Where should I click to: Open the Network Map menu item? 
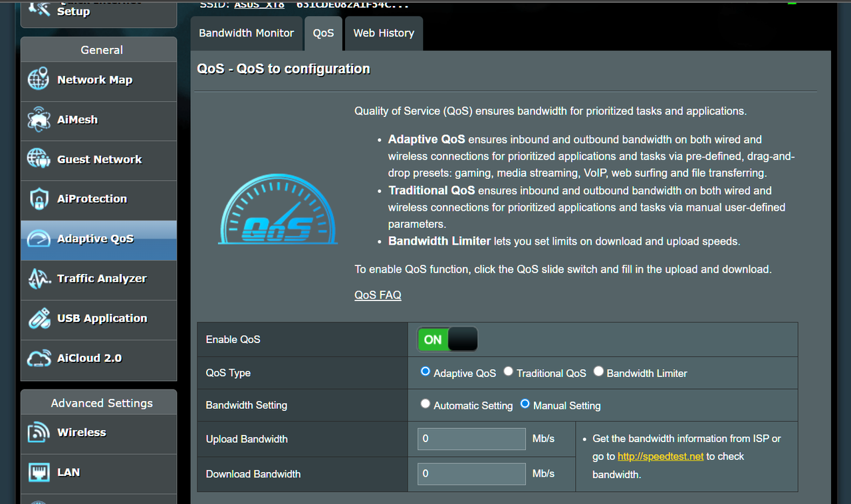pyautogui.click(x=98, y=81)
